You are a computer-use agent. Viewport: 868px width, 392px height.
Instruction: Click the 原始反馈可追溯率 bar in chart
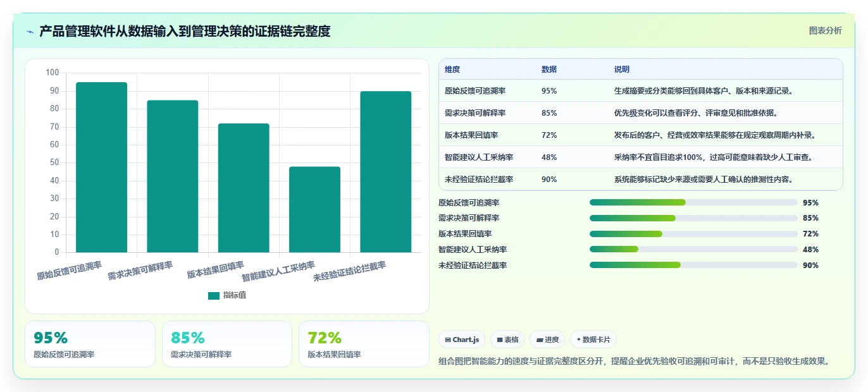click(x=101, y=168)
